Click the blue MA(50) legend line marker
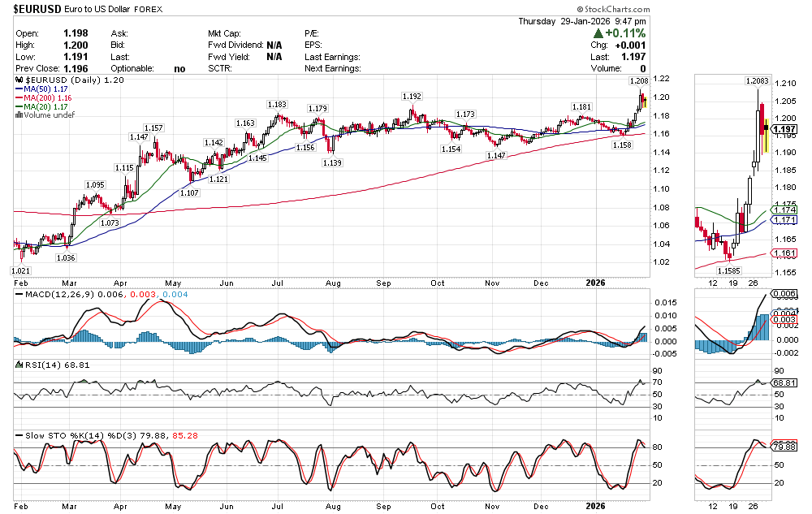The width and height of the screenshot is (812, 514). pos(19,89)
